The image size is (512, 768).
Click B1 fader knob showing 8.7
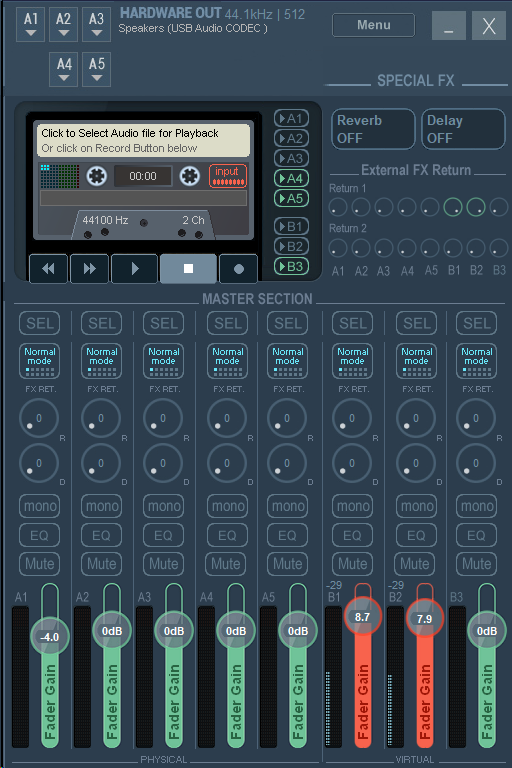pyautogui.click(x=363, y=617)
